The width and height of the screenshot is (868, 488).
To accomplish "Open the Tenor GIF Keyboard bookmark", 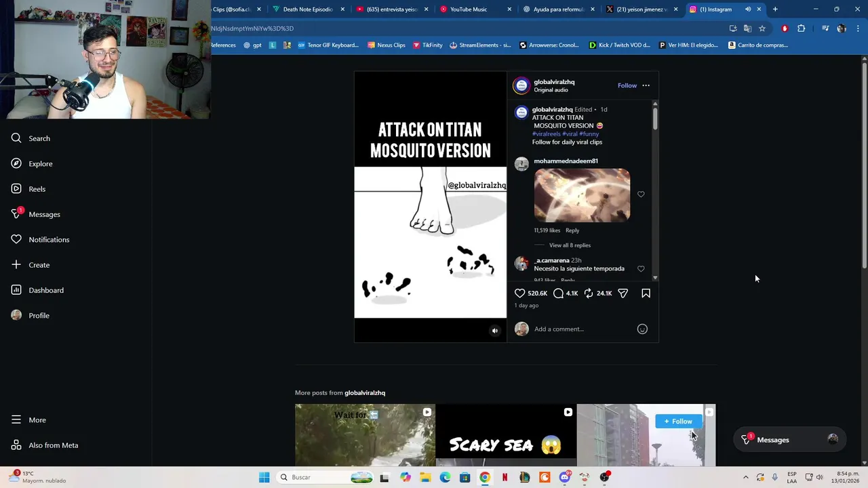I will (x=328, y=45).
